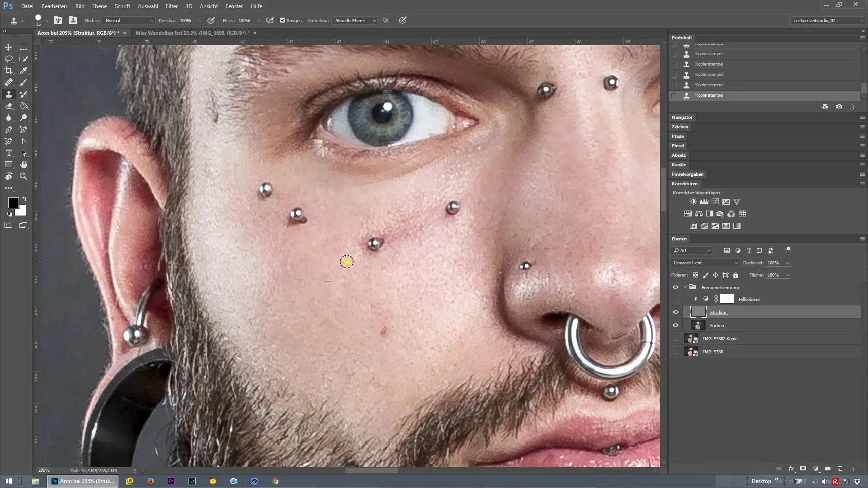Select the Crop tool
Viewport: 868px width, 488px height.
click(9, 70)
